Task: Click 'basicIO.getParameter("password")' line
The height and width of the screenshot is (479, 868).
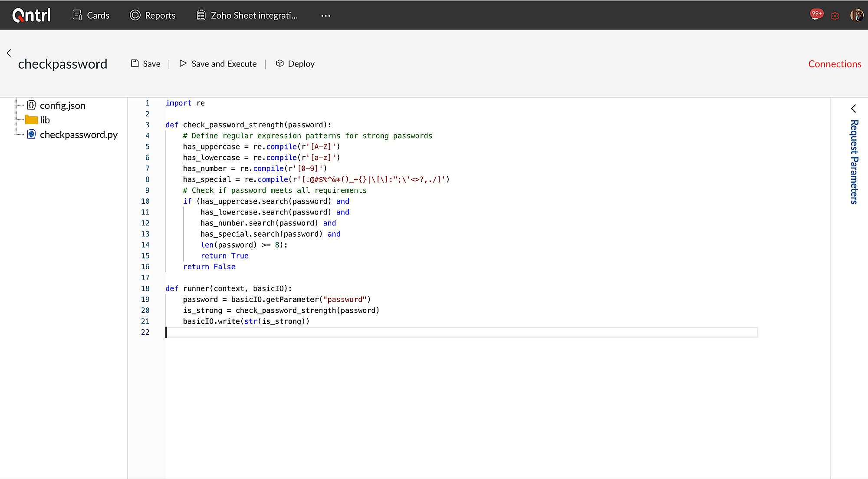Action: click(x=276, y=300)
